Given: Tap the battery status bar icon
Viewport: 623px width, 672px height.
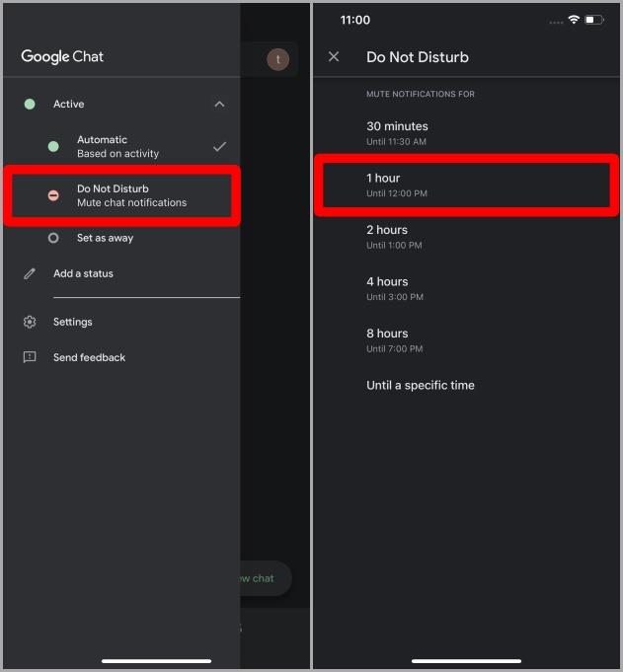Looking at the screenshot, I should coord(594,20).
